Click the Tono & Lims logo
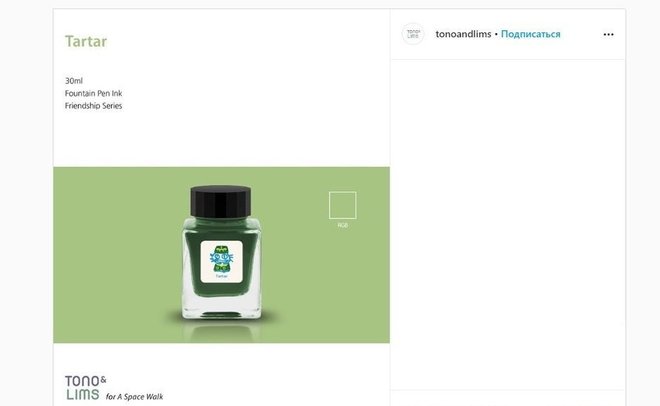Screen dimensions: 660x406 click(86, 387)
